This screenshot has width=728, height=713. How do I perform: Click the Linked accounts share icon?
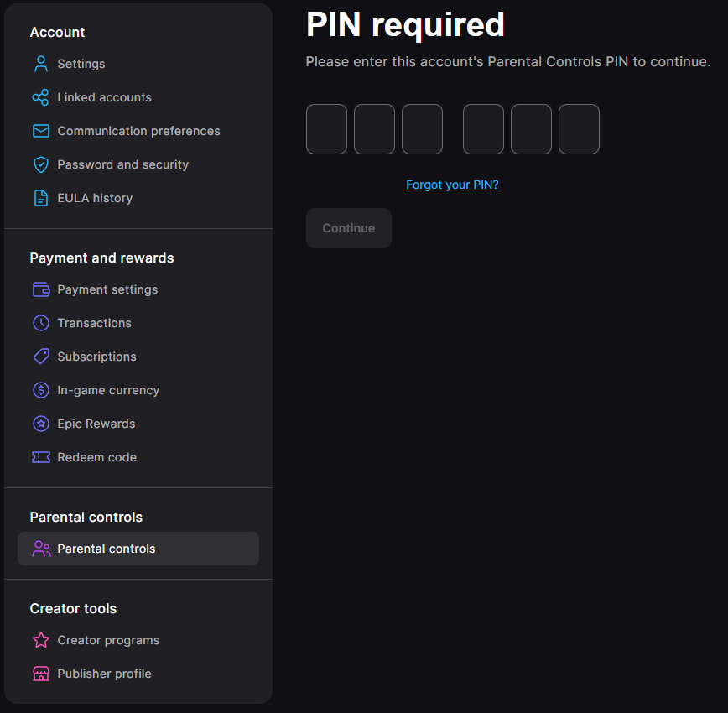coord(41,97)
